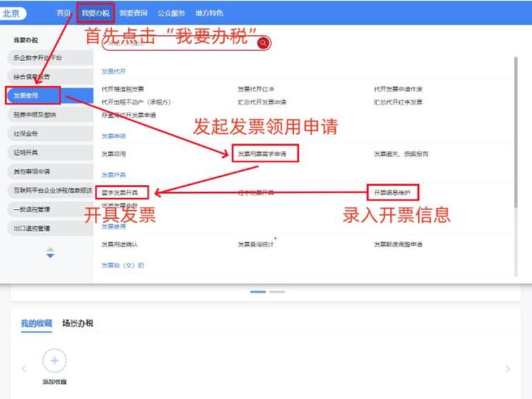Open the 蓝字发票开具 link
Screen dimensions: 532x399
point(120,193)
